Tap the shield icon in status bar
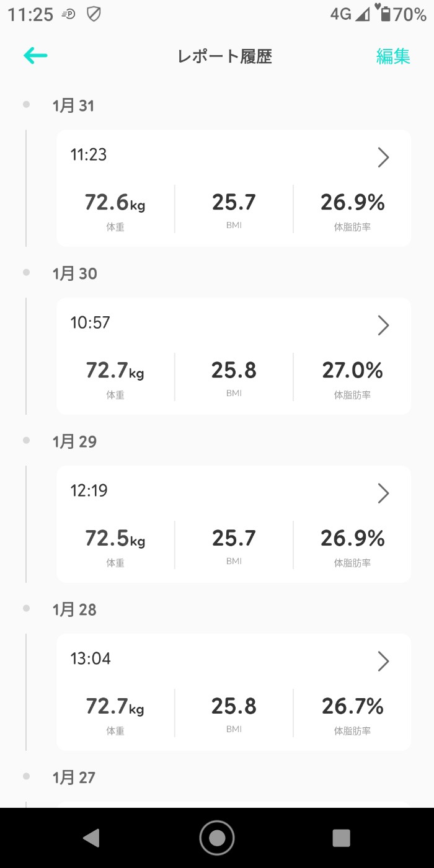The image size is (434, 868). coord(94,14)
